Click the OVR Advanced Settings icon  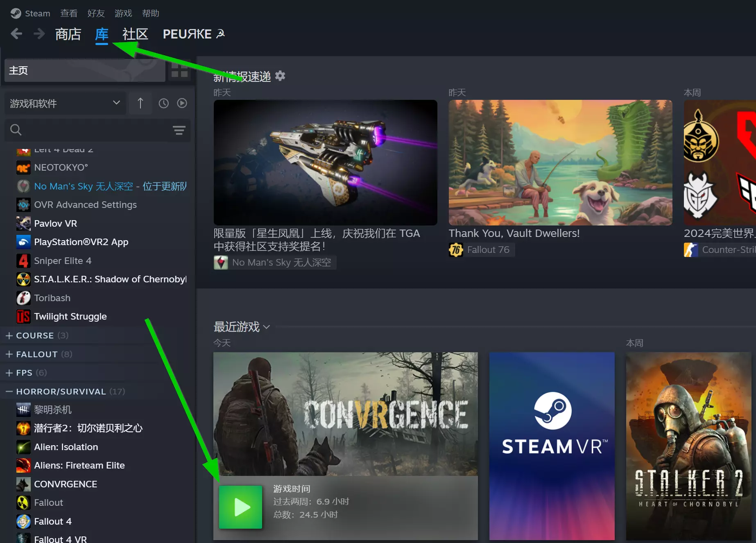[x=23, y=205]
